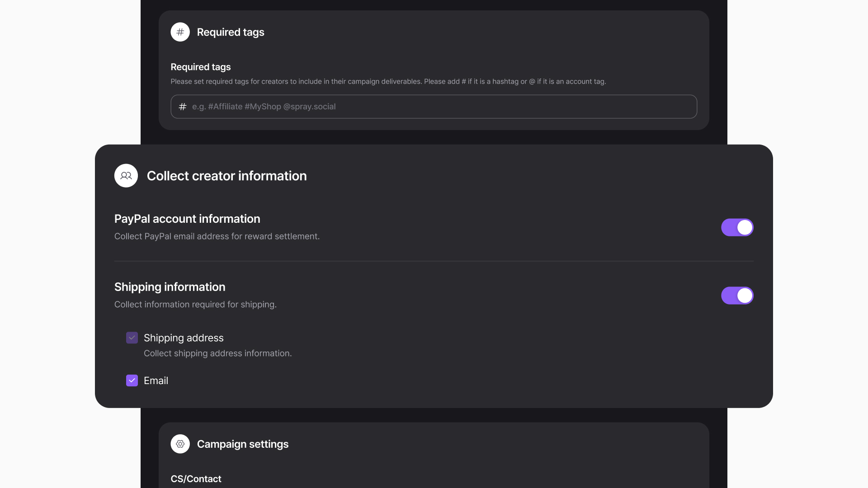Click the Shipping information title
This screenshot has height=488, width=868.
(x=170, y=287)
